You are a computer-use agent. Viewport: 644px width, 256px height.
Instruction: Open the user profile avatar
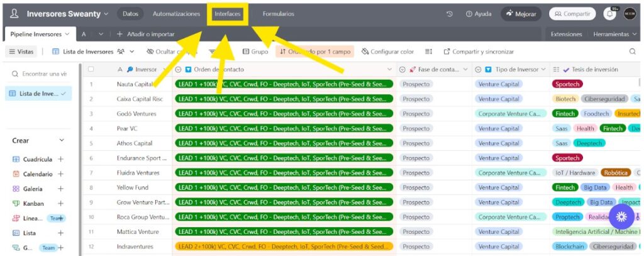point(630,14)
